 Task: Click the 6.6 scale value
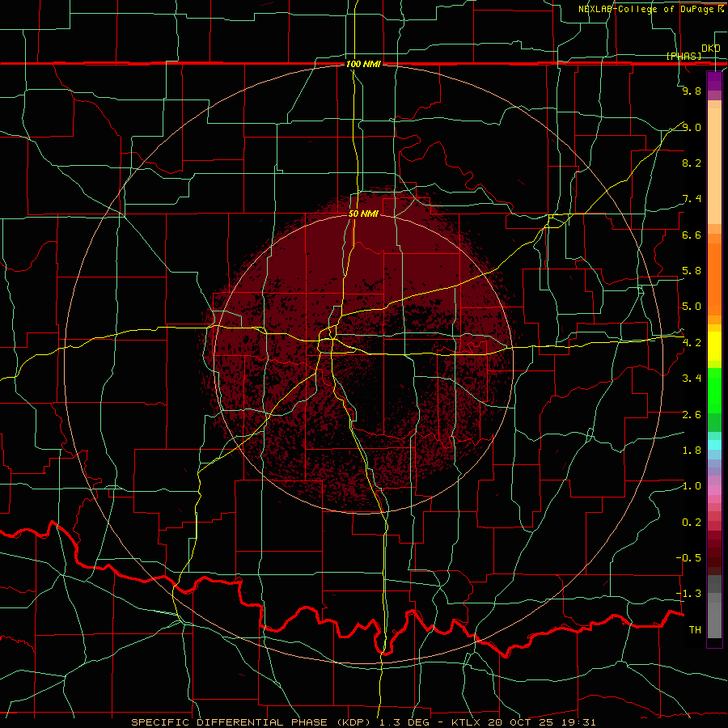pyautogui.click(x=692, y=235)
